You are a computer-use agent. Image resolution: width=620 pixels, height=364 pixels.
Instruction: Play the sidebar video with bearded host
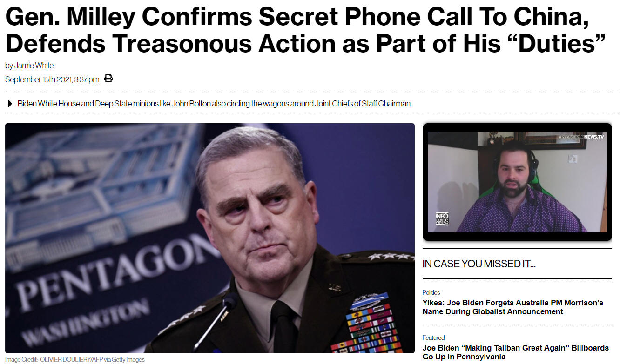click(517, 182)
